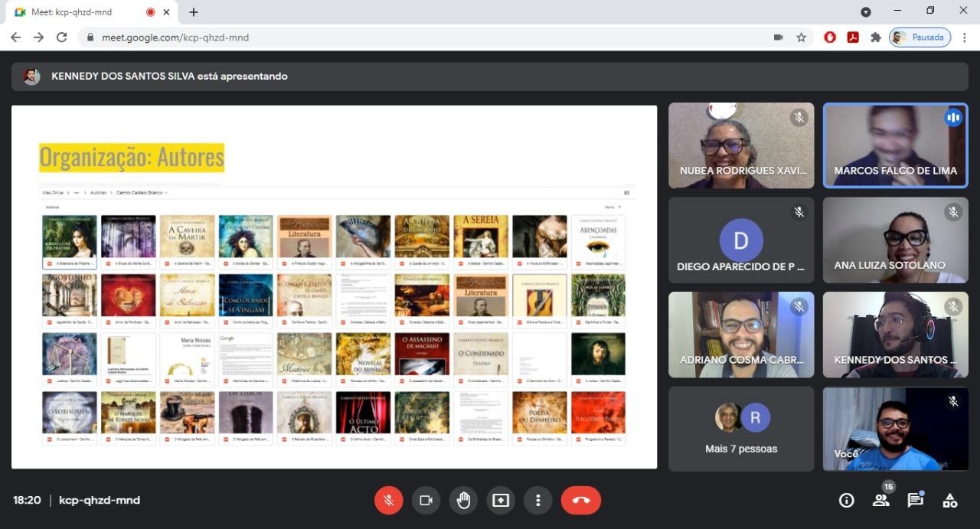980x529 pixels.
Task: Click muted mic icon on Kennedy's tile
Action: [x=953, y=307]
